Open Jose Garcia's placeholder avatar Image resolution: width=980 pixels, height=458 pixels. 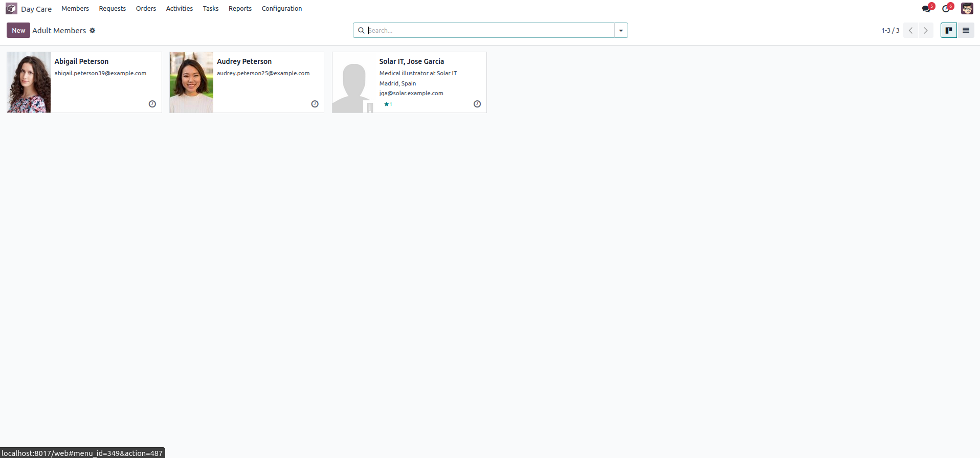(353, 82)
